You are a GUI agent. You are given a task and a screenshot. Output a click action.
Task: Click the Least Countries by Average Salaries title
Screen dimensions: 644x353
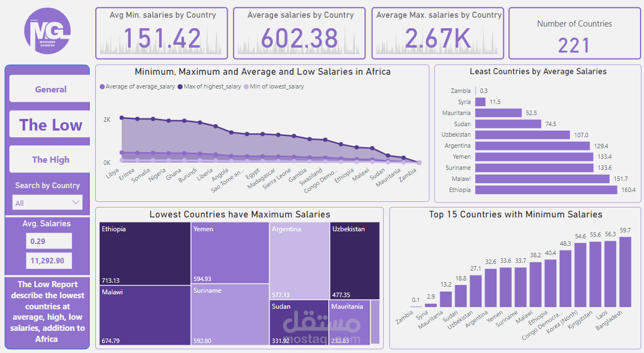538,71
